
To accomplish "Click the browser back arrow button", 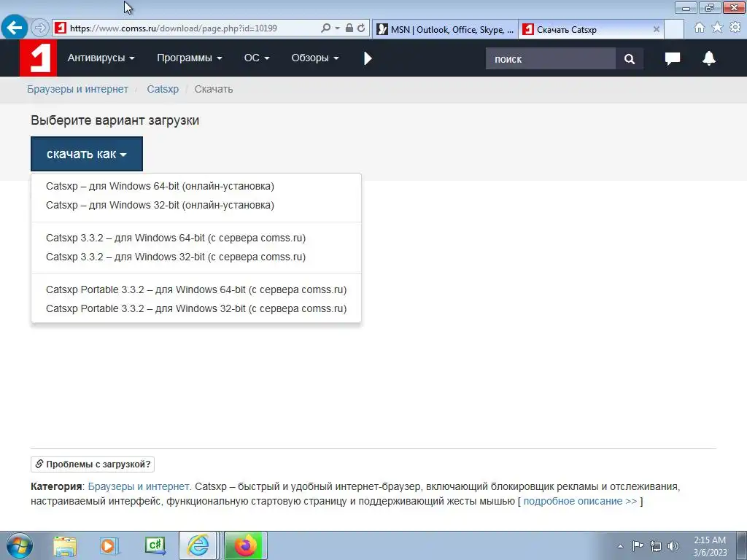I will click(15, 28).
